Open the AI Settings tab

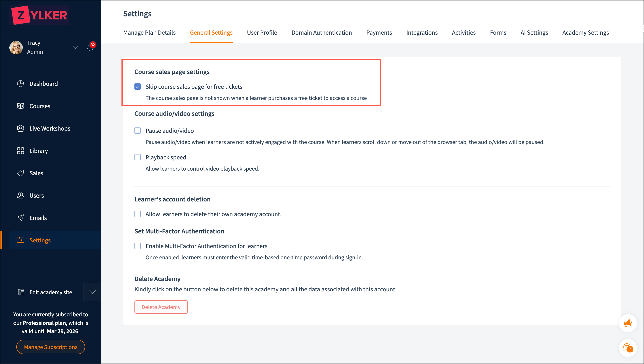click(x=534, y=33)
